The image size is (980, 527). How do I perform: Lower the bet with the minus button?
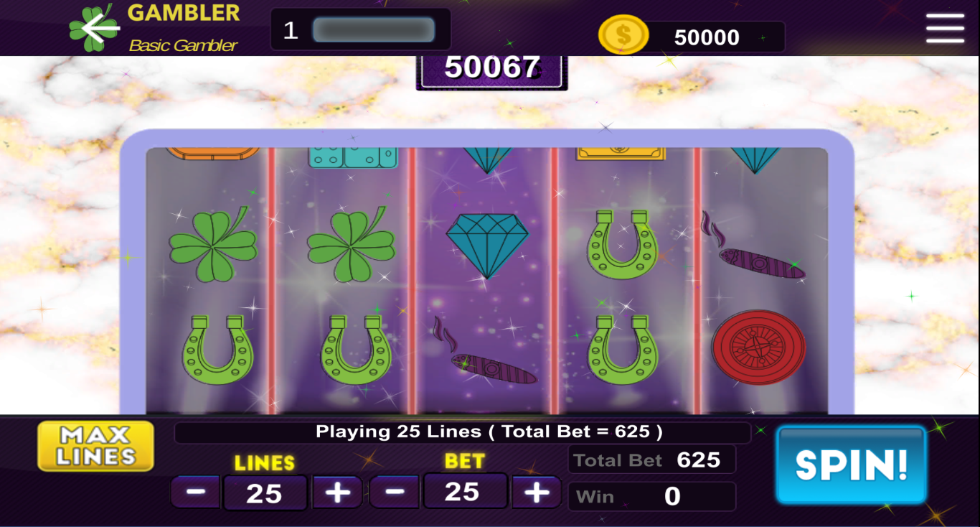coord(394,492)
